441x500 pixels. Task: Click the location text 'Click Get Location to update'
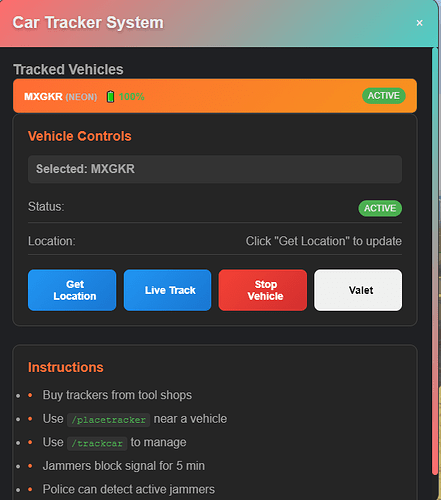point(324,241)
